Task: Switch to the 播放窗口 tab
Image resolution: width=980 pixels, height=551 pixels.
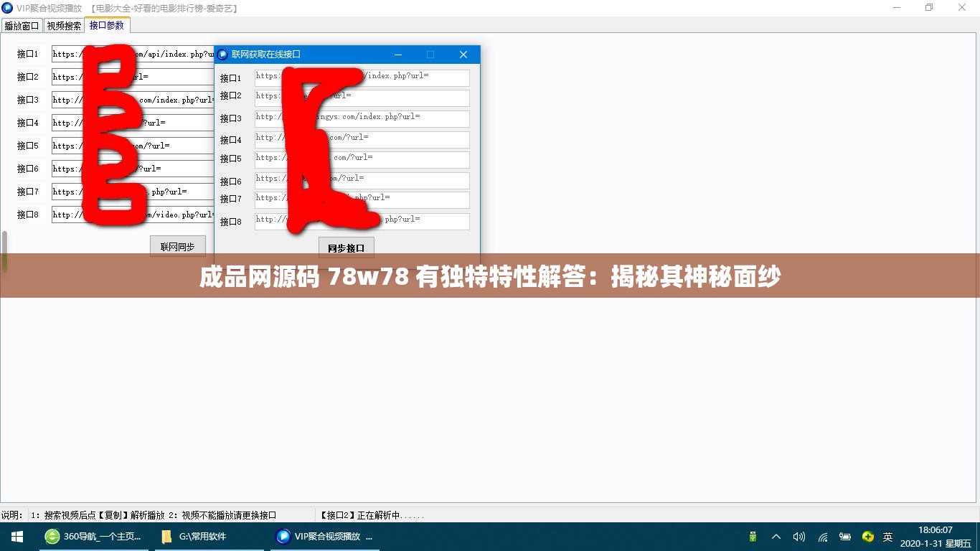Action: point(22,25)
